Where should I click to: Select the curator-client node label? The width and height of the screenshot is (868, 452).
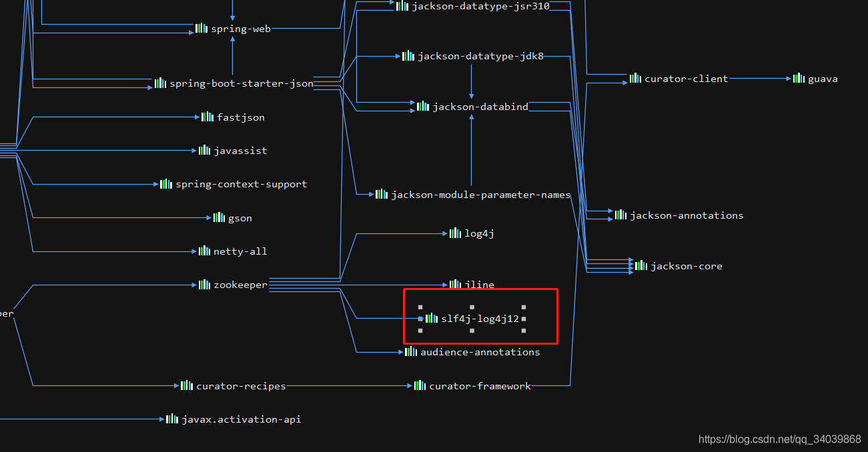(x=687, y=79)
